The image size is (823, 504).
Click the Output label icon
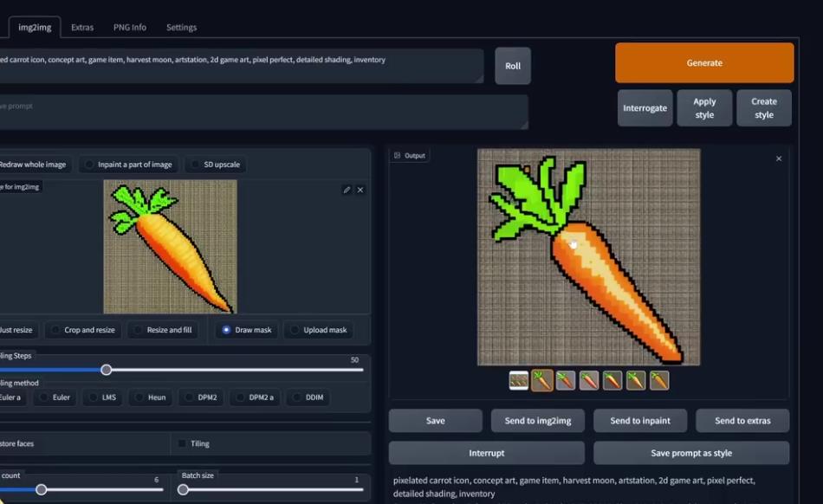coord(398,156)
